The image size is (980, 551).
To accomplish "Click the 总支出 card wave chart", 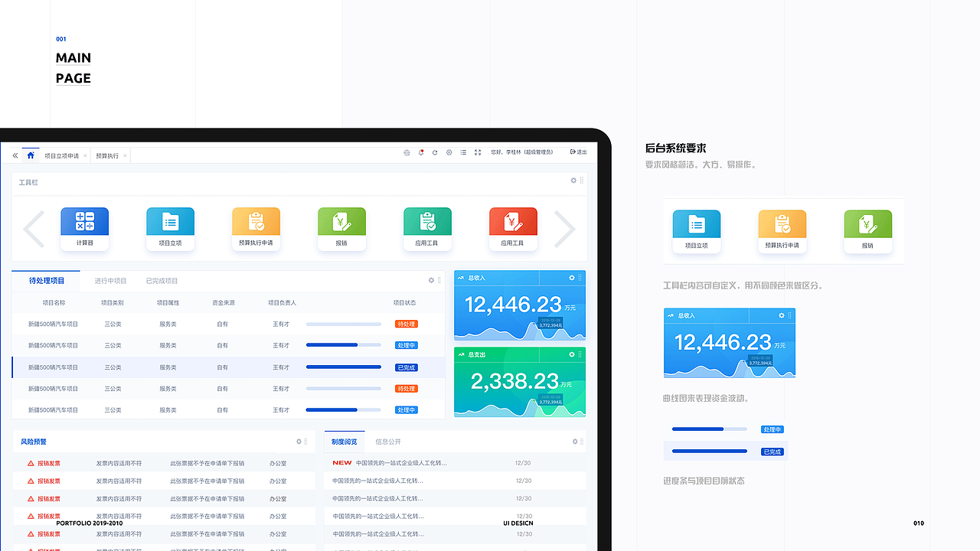I will pos(520,406).
